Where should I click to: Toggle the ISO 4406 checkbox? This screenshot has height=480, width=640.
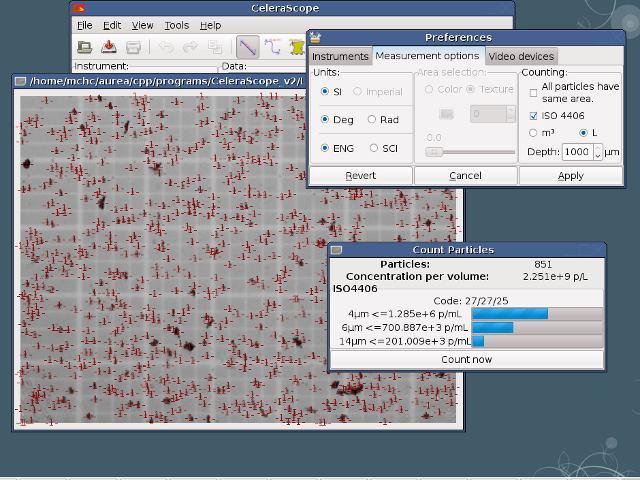pos(533,116)
